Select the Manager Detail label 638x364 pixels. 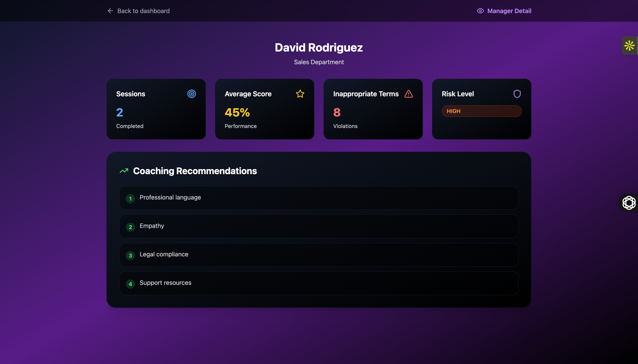(x=509, y=11)
